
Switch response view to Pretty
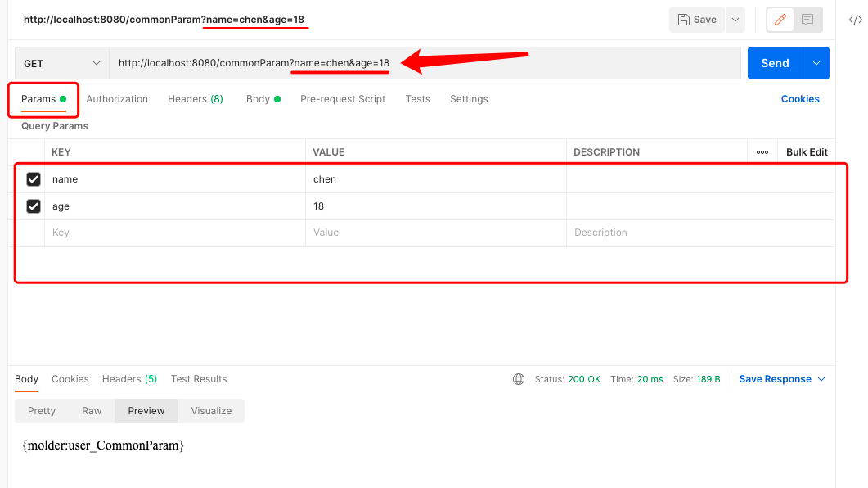click(x=42, y=411)
